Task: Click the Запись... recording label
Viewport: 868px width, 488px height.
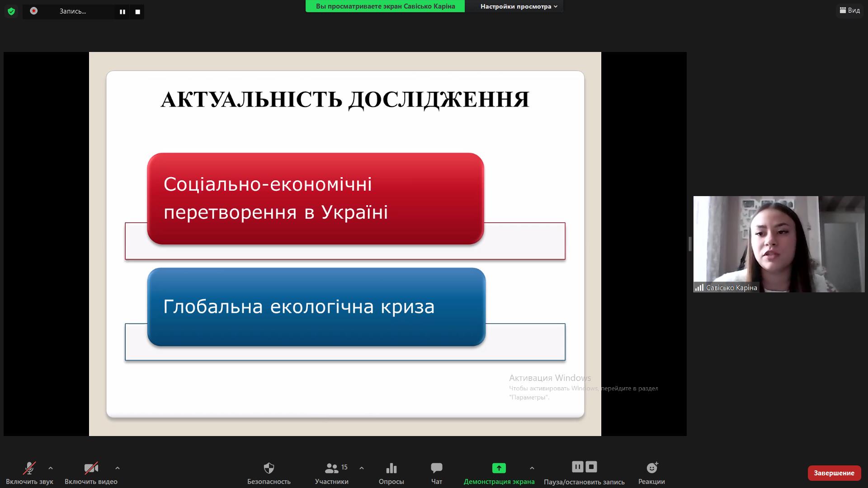Action: tap(72, 11)
